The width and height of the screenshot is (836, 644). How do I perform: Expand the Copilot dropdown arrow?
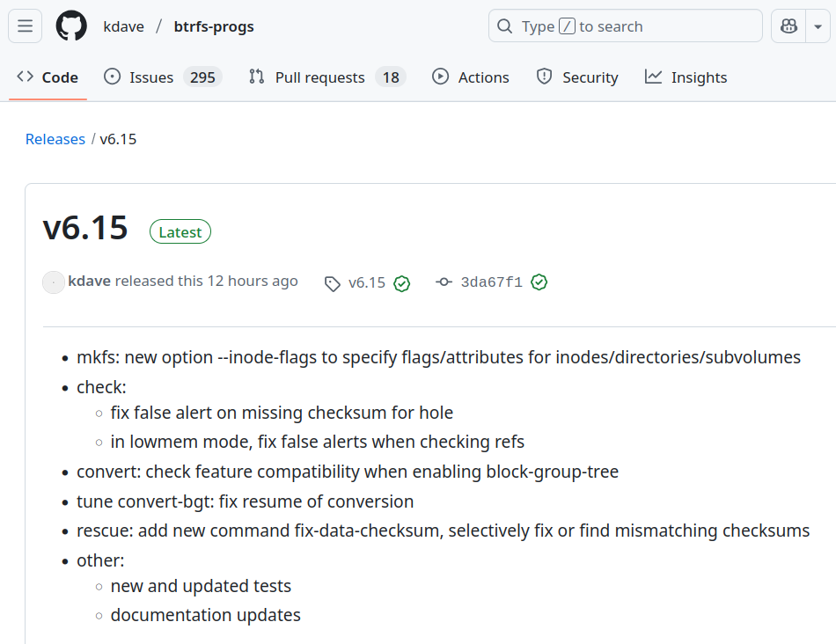818,26
